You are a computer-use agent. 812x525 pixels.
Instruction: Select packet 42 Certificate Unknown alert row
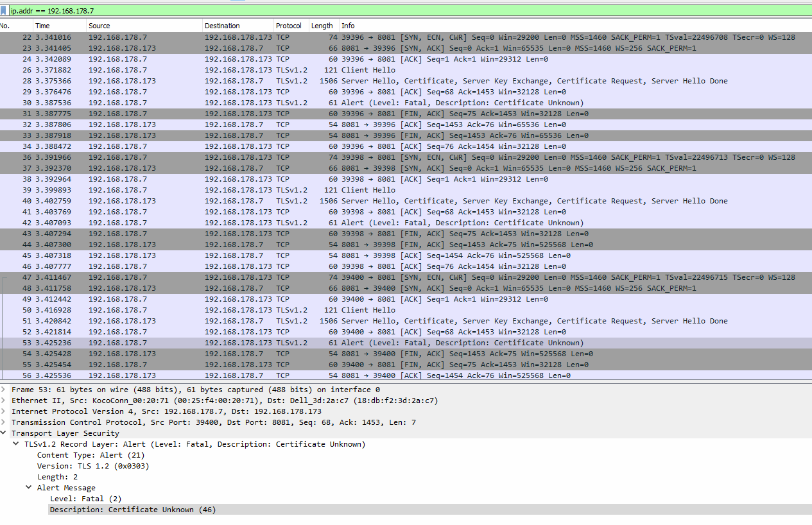[x=406, y=223]
